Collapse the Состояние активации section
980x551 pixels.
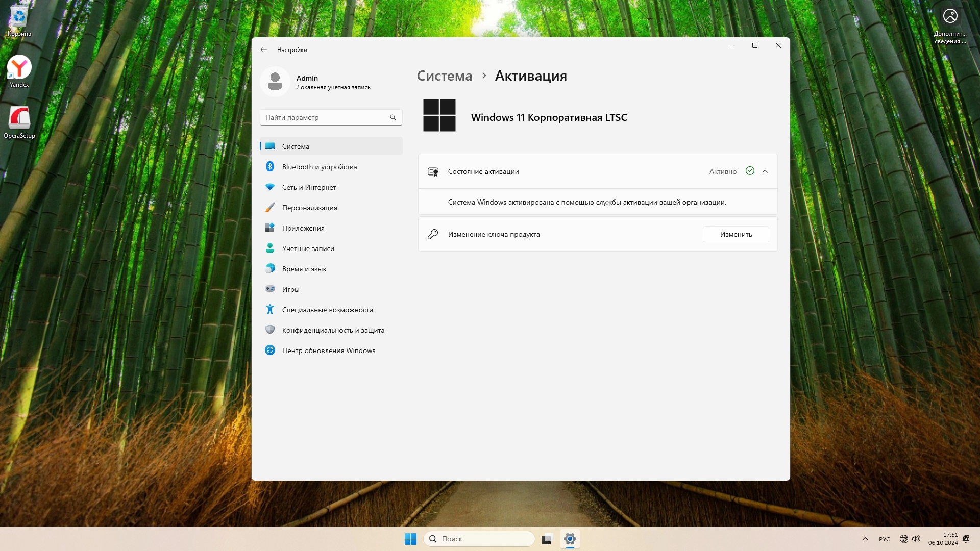(765, 171)
